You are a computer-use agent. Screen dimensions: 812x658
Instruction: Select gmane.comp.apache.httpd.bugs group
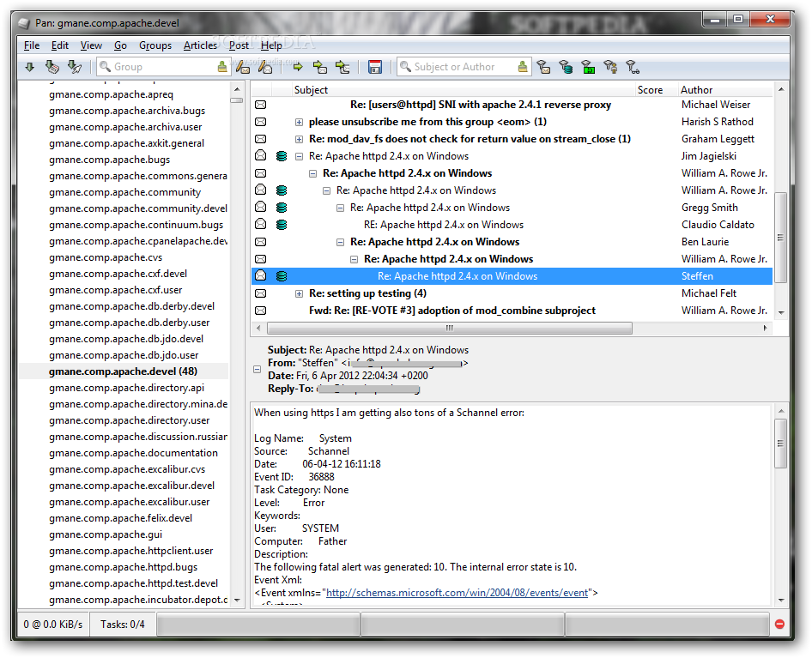124,567
